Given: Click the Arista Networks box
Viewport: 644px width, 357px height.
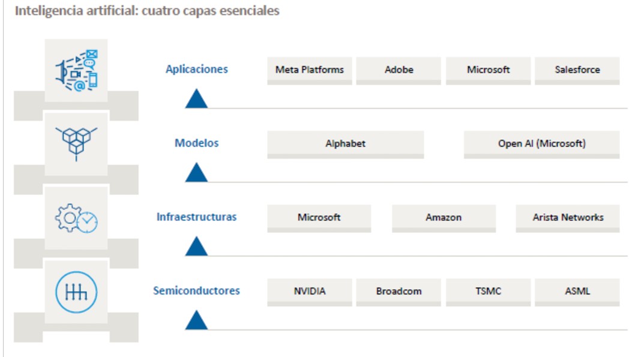Looking at the screenshot, I should (568, 218).
